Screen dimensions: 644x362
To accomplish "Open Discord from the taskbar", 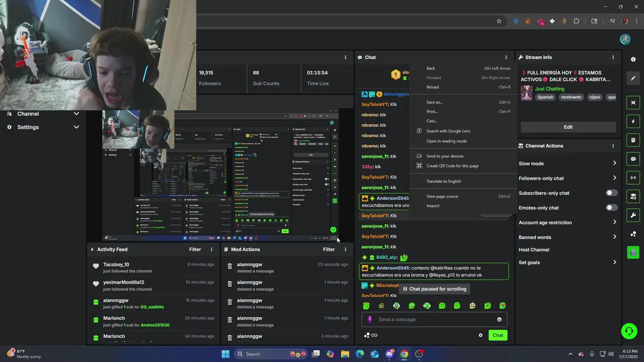I will tap(389, 354).
